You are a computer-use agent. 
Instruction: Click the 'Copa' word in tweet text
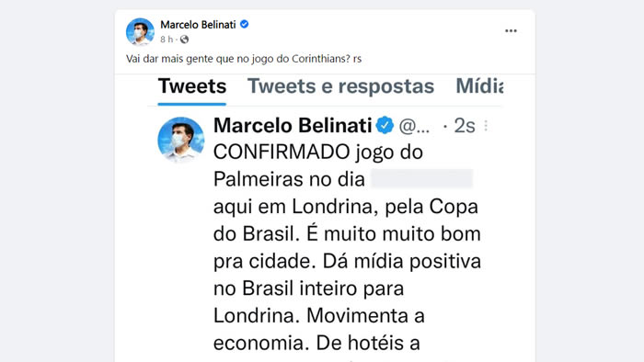point(454,207)
